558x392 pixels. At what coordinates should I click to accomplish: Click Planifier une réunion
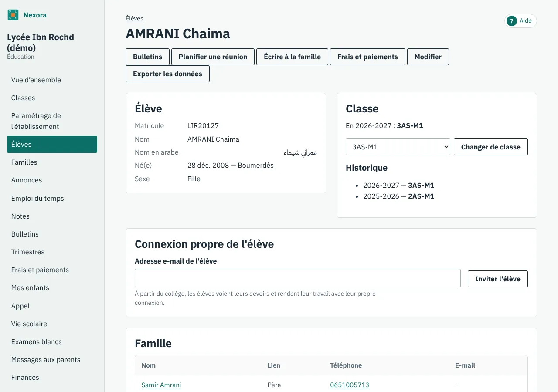213,57
